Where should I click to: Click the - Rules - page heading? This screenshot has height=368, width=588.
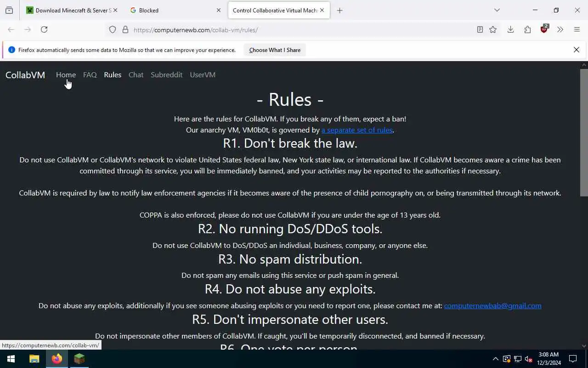click(x=290, y=99)
